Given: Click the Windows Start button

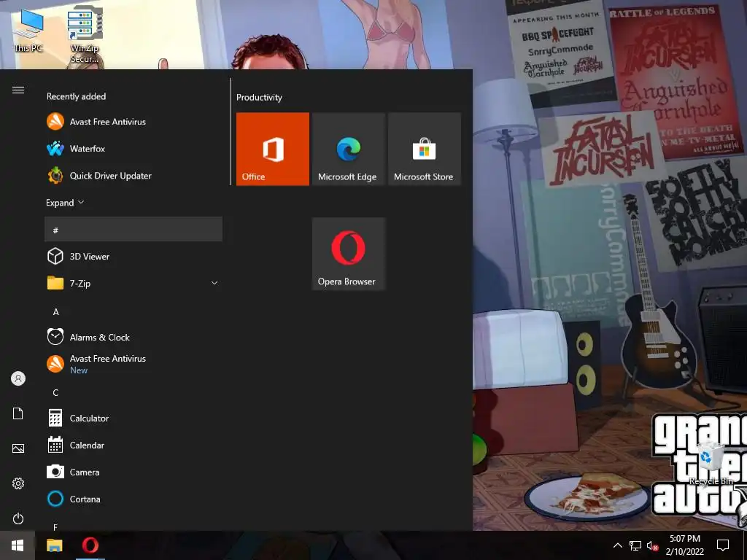Looking at the screenshot, I should (18, 545).
